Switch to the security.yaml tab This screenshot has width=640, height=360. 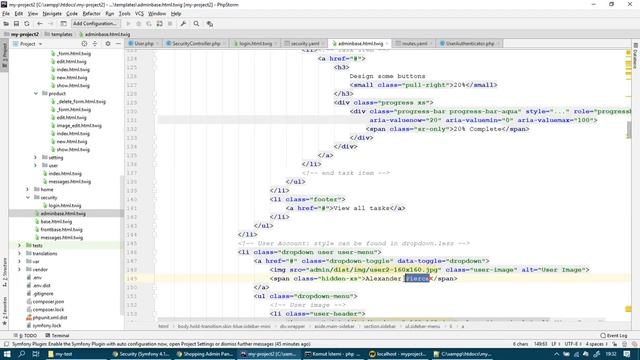[x=305, y=43]
